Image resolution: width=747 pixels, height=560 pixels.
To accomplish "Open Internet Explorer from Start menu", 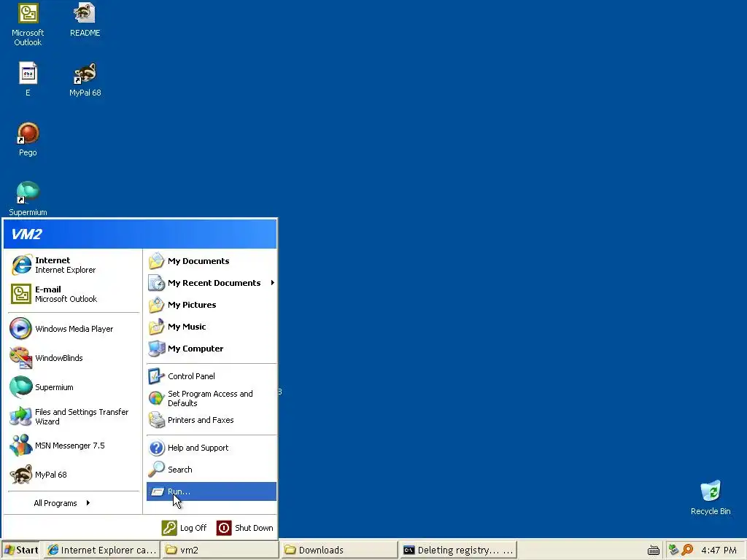I will tap(74, 265).
